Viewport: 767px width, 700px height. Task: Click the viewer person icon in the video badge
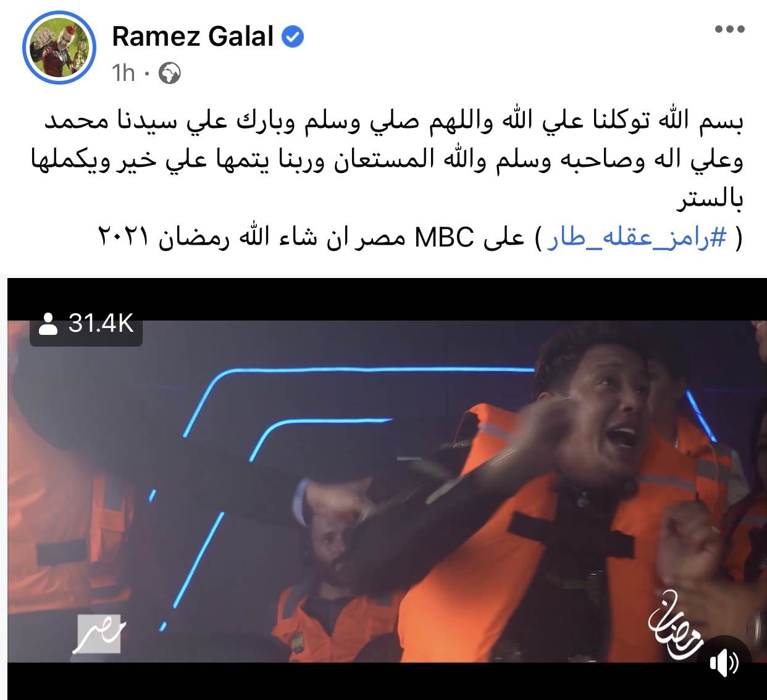tap(48, 324)
